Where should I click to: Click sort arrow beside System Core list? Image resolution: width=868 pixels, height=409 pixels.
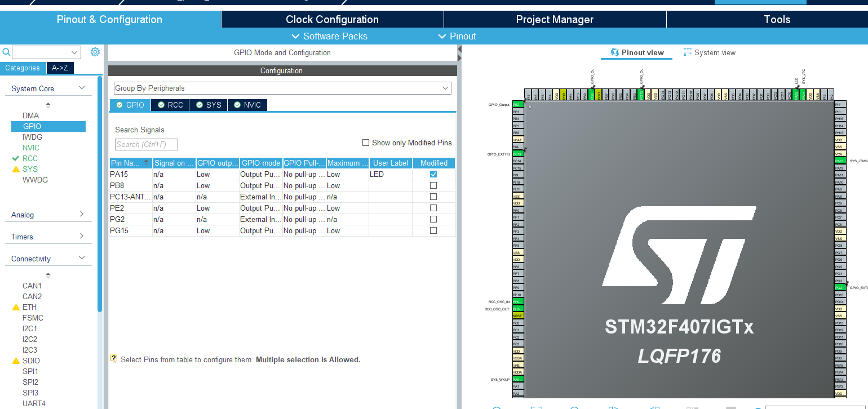[x=48, y=105]
